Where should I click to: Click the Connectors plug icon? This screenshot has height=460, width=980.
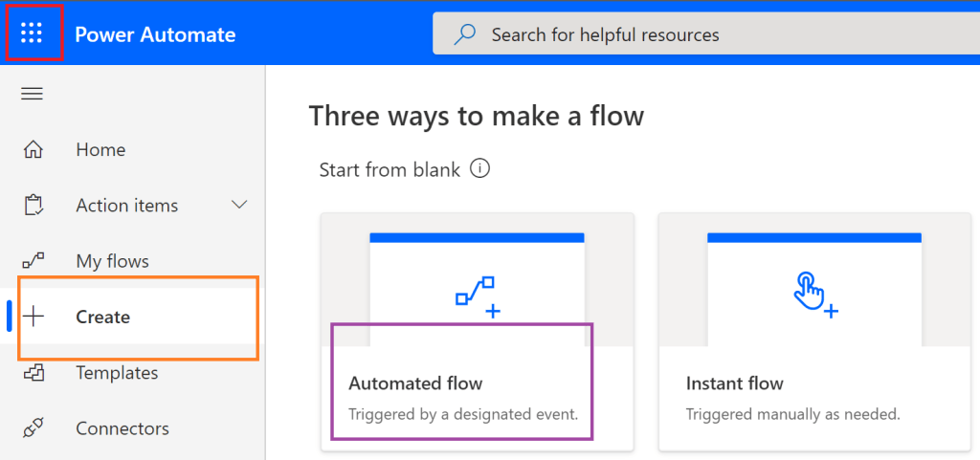[x=33, y=428]
